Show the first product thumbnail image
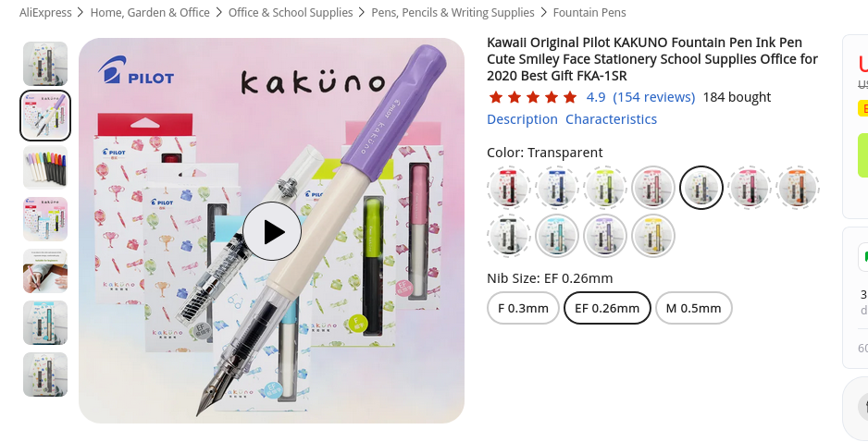Viewport: 868px width, 442px height. click(45, 64)
